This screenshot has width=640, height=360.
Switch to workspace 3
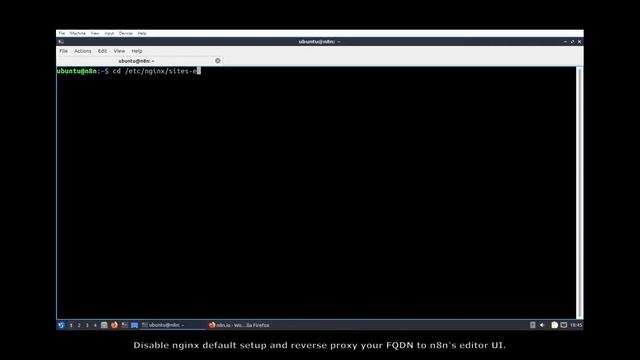pyautogui.click(x=87, y=325)
